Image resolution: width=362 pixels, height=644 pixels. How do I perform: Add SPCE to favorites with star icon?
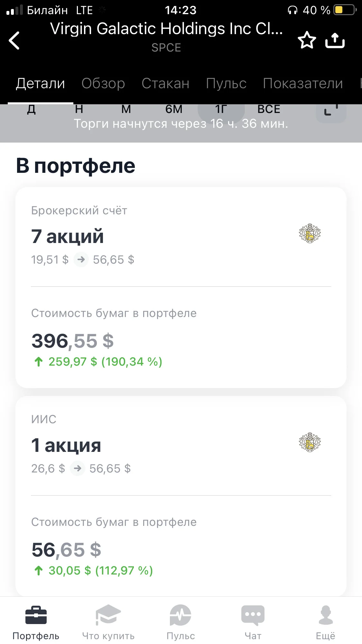(307, 40)
